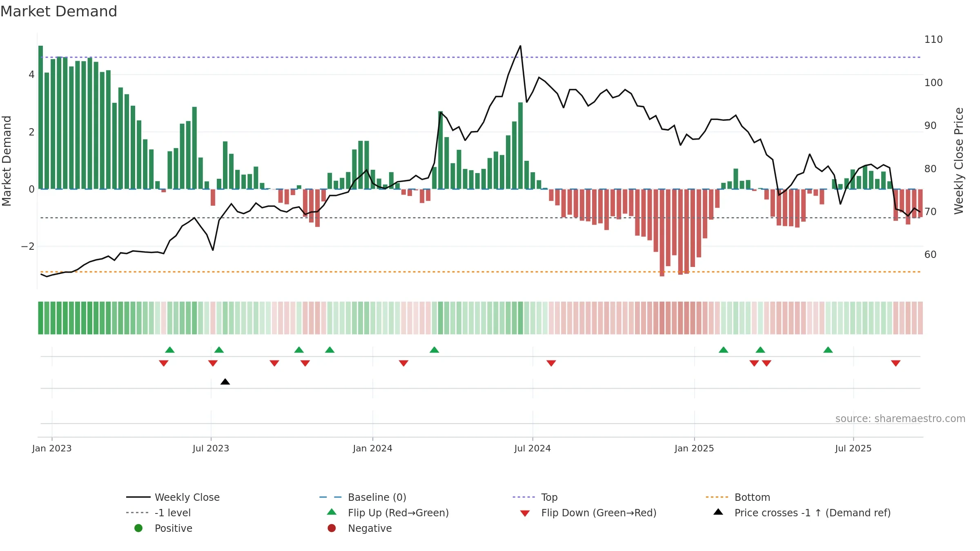Toggle the Positive legend label

click(173, 528)
